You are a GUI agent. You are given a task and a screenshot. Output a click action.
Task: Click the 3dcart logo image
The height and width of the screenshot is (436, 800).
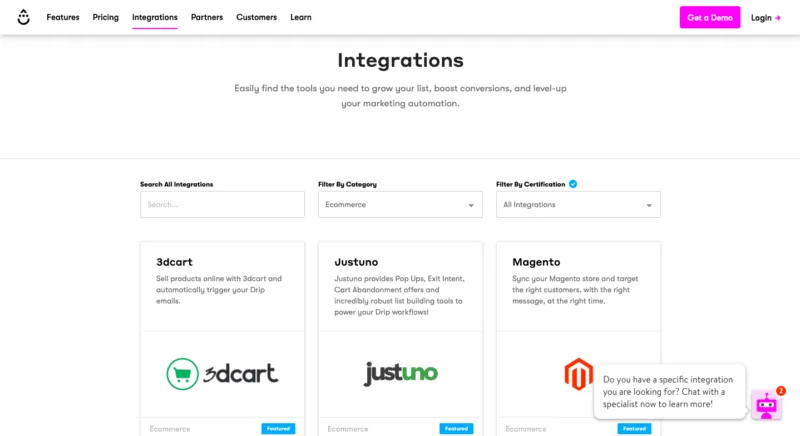[222, 374]
